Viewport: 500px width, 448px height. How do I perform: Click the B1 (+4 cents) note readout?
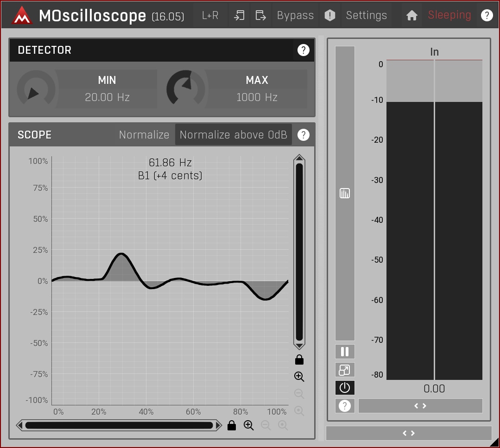(x=170, y=176)
